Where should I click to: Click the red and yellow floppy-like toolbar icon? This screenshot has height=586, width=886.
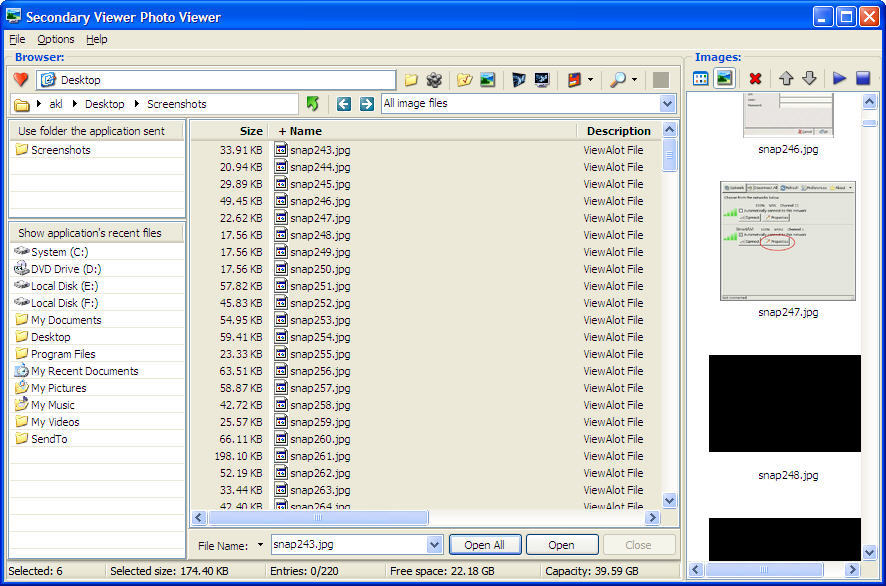[x=574, y=80]
